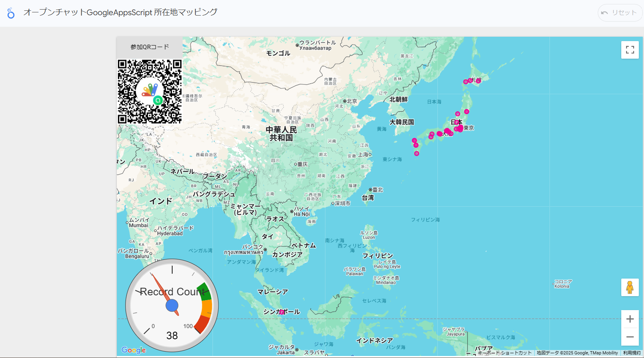Click the Record Count gauge needle hub
The image size is (644, 358).
(172, 306)
